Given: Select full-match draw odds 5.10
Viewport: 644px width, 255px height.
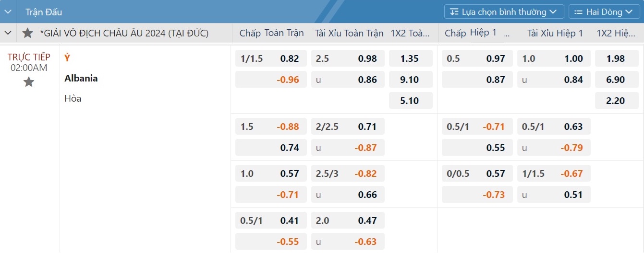Looking at the screenshot, I should coord(410,101).
